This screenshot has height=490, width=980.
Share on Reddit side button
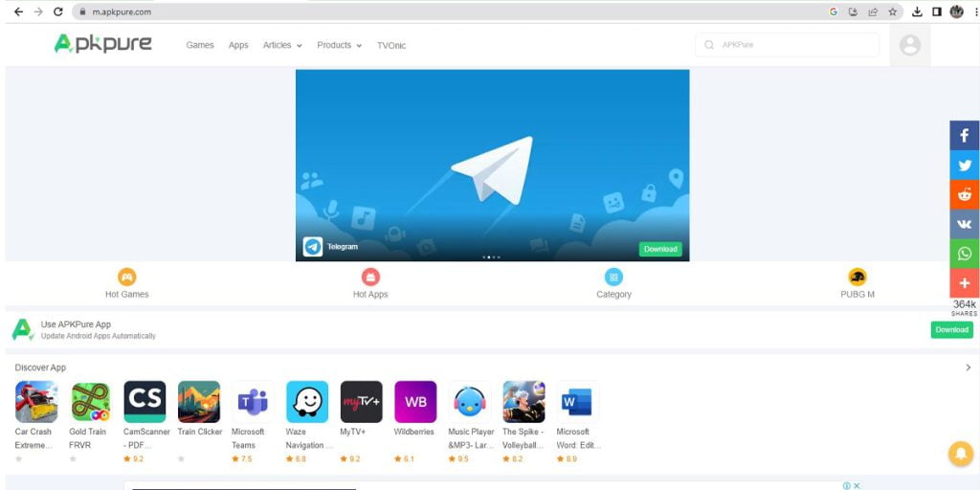tap(965, 194)
